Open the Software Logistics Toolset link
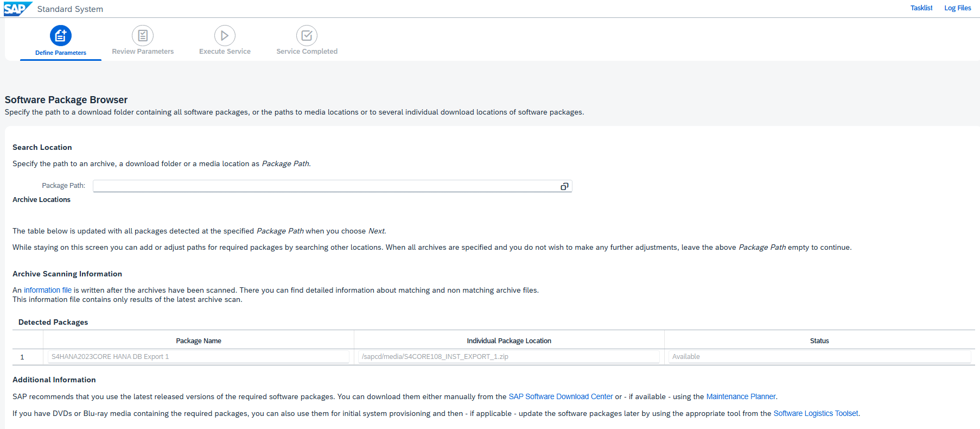Viewport: 980px width, 429px height. point(816,414)
